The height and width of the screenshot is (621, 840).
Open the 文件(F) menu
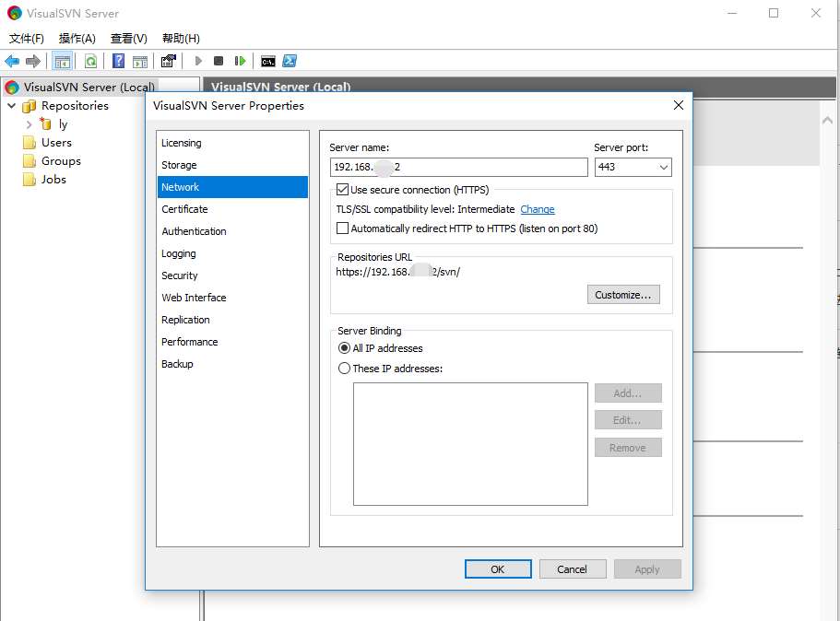[x=26, y=39]
